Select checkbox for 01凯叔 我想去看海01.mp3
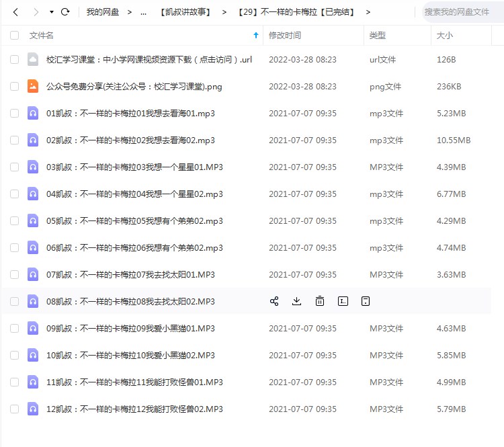The height and width of the screenshot is (447, 504). click(15, 113)
